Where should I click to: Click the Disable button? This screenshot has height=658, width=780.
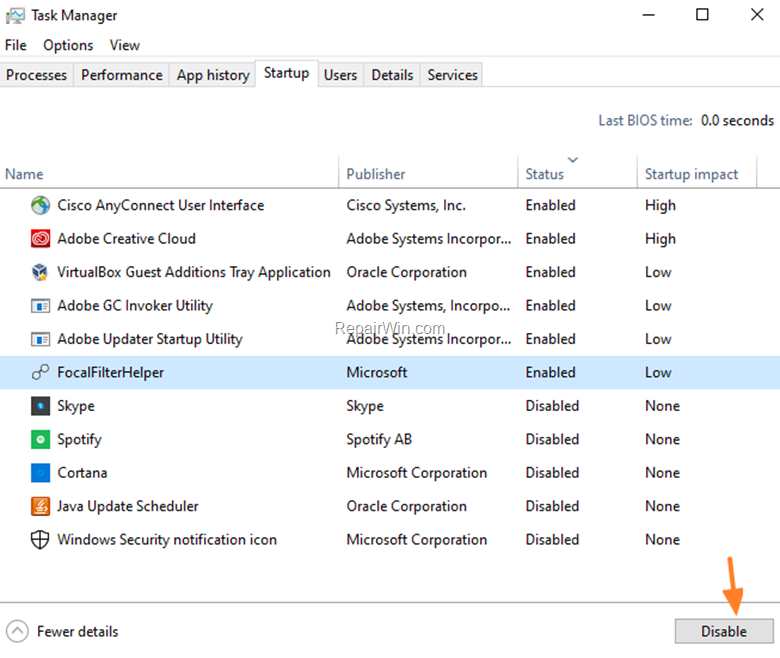724,631
